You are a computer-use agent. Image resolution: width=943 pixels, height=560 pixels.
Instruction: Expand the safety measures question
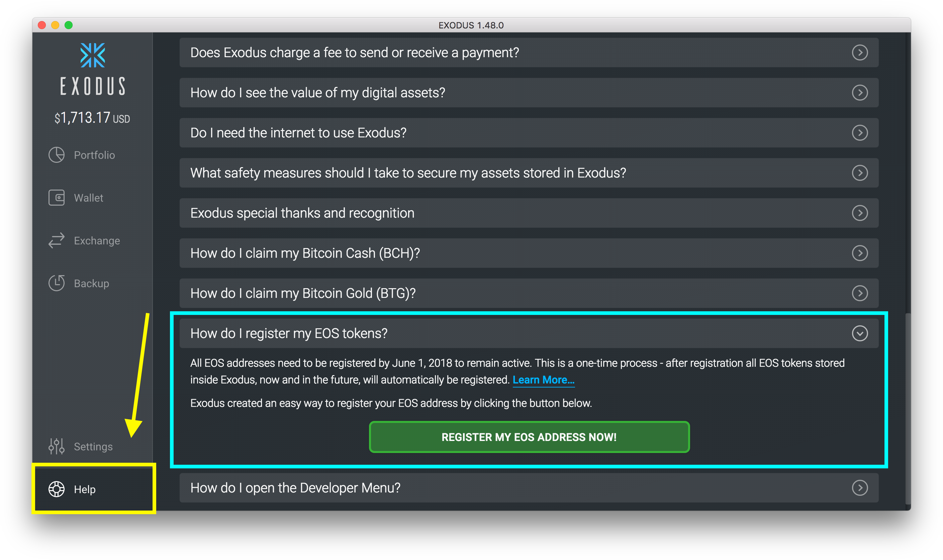[x=860, y=173]
